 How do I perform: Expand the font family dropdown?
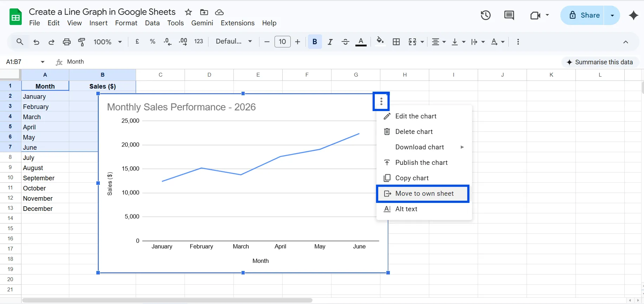pos(234,41)
